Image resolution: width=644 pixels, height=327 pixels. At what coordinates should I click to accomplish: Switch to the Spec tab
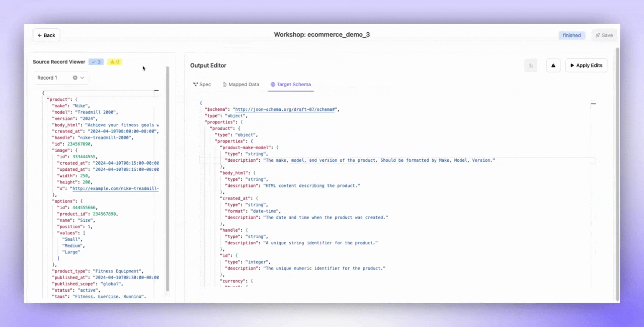pos(202,85)
